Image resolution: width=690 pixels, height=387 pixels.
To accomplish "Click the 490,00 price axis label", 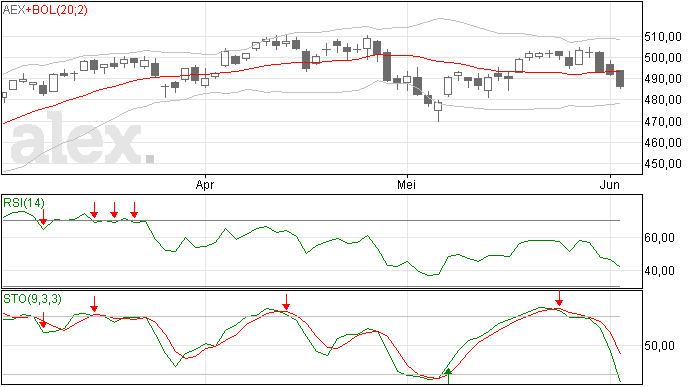I will [x=663, y=79].
